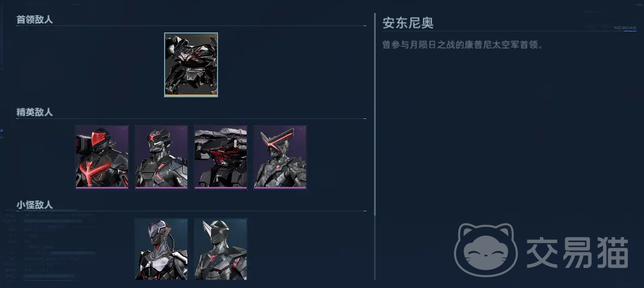
Task: Select the Antonio boss mech portrait
Action: (x=191, y=65)
